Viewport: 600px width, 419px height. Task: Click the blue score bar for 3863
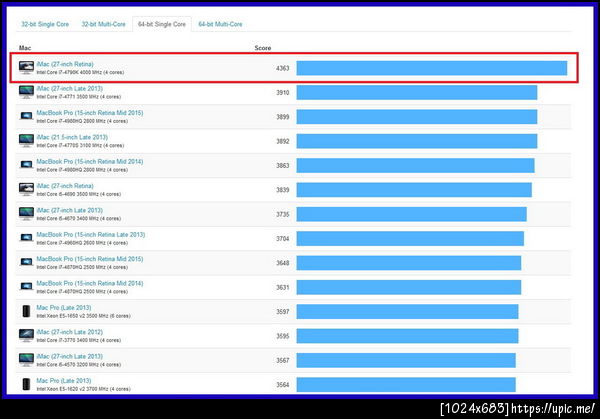click(416, 166)
